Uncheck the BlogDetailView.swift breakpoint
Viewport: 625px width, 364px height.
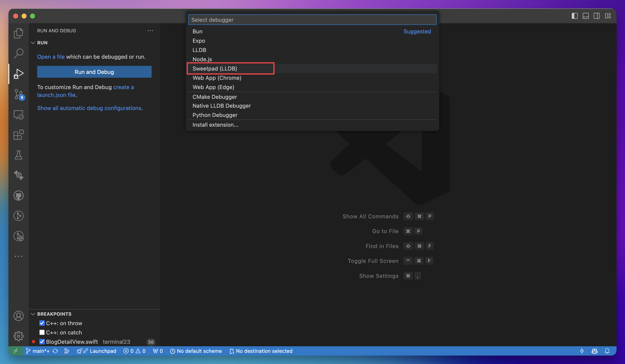pyautogui.click(x=42, y=342)
